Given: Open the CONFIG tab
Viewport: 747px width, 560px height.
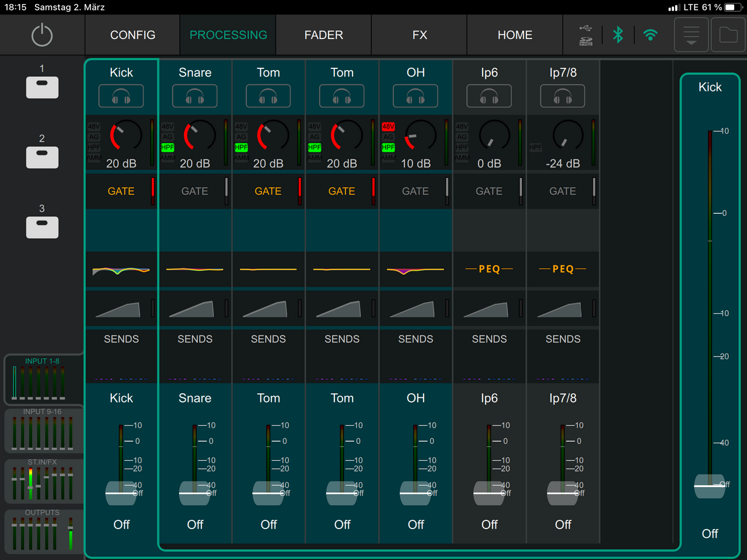Looking at the screenshot, I should pyautogui.click(x=132, y=35).
